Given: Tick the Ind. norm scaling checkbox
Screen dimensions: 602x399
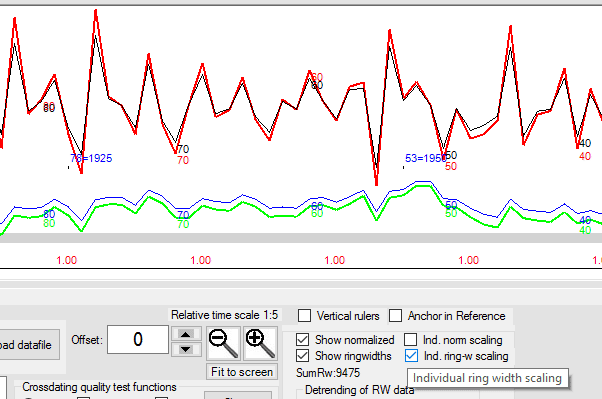Looking at the screenshot, I should click(x=410, y=339).
